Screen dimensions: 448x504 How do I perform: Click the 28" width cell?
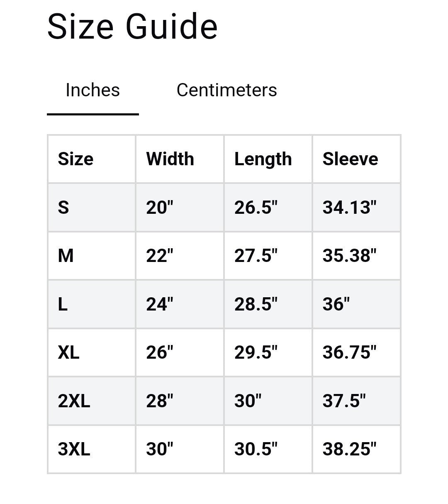click(159, 401)
